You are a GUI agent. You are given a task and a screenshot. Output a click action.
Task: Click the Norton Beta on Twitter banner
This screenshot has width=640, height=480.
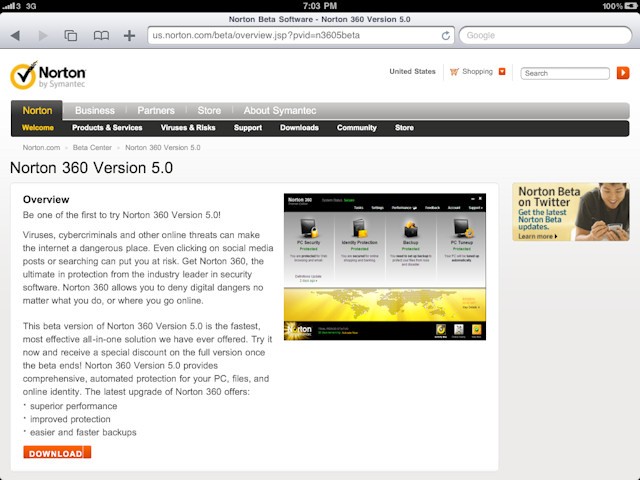click(571, 212)
